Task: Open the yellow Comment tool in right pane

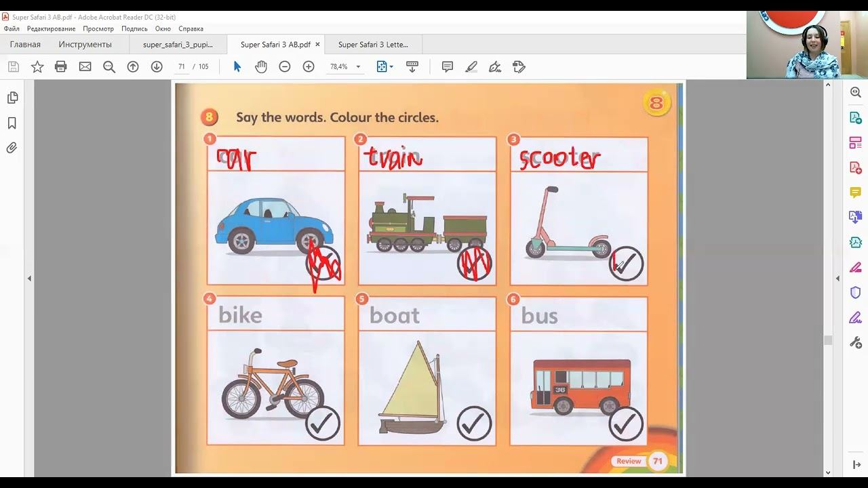Action: coord(856,192)
